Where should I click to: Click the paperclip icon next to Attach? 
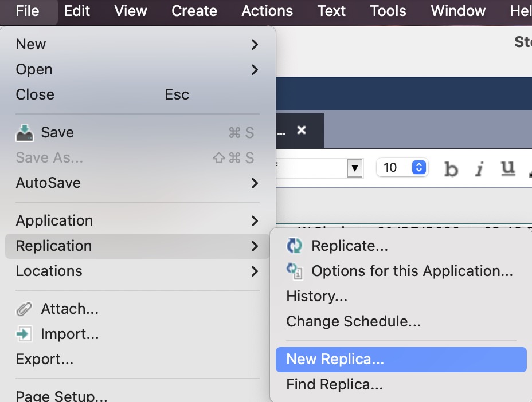[x=24, y=308]
